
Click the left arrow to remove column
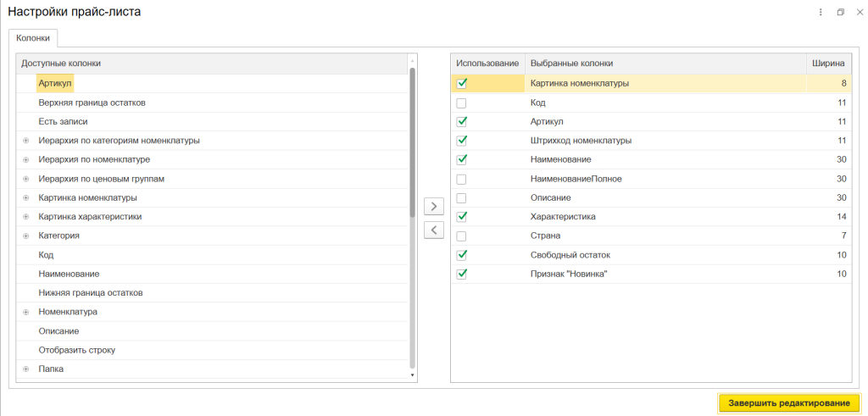pyautogui.click(x=433, y=230)
